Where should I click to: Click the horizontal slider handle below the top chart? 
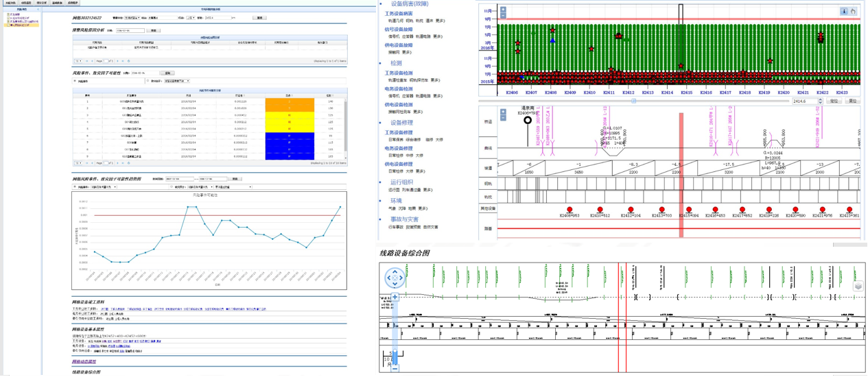(x=633, y=101)
